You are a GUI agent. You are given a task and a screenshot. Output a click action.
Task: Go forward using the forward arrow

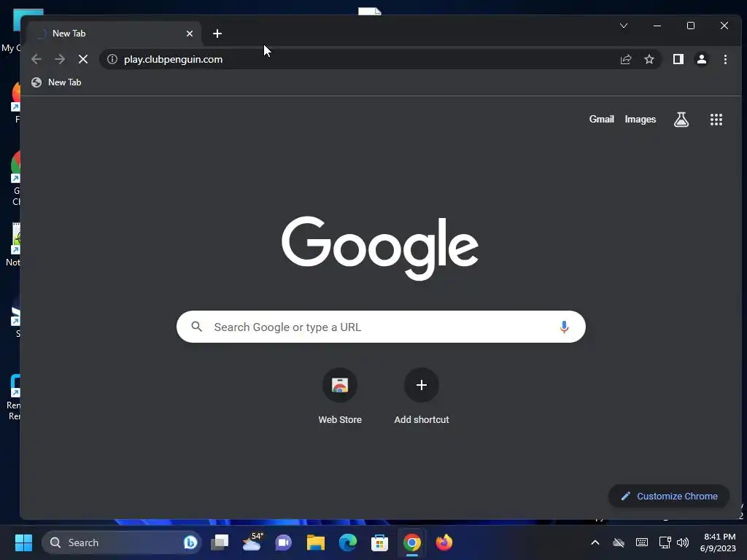click(60, 59)
